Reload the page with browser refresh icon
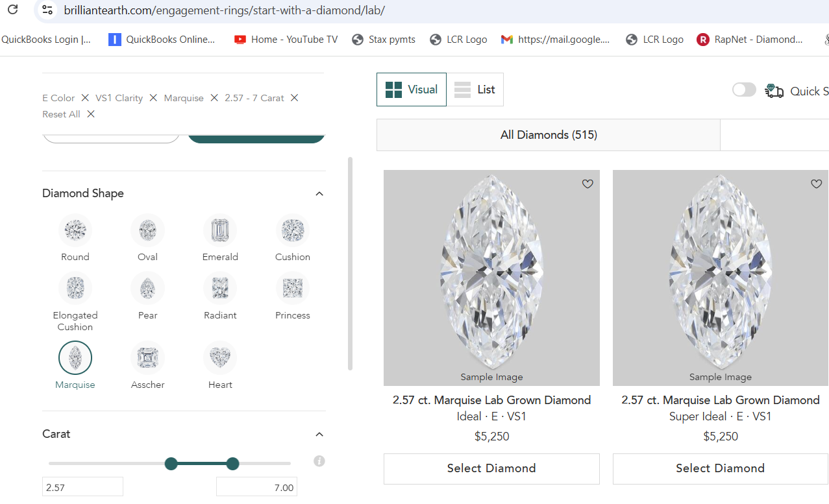This screenshot has width=829, height=504. pyautogui.click(x=12, y=10)
